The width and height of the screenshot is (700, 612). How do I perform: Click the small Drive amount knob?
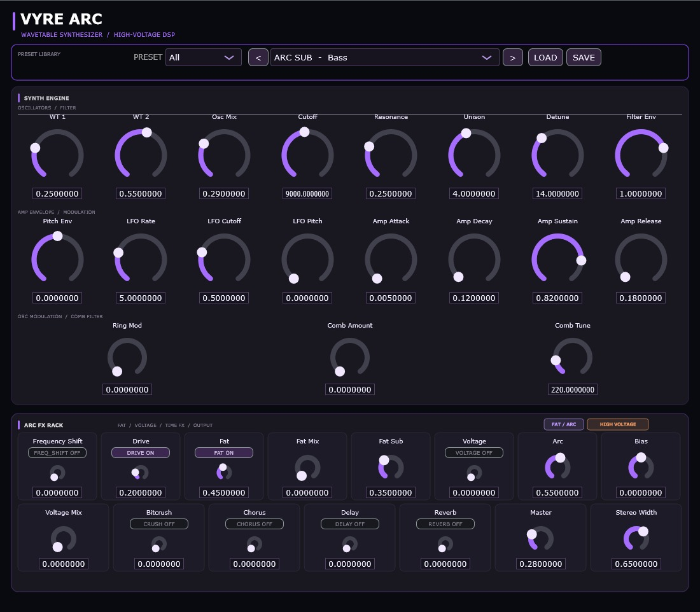(x=141, y=472)
